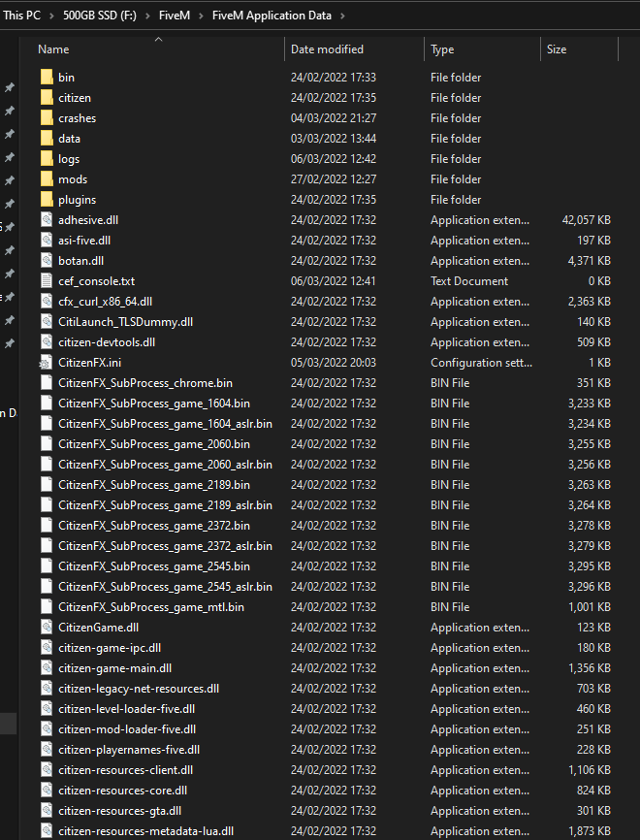This screenshot has width=640, height=840.
Task: Select CitizenFX_SubProcess_game_1604.bin file name
Action: [x=154, y=403]
